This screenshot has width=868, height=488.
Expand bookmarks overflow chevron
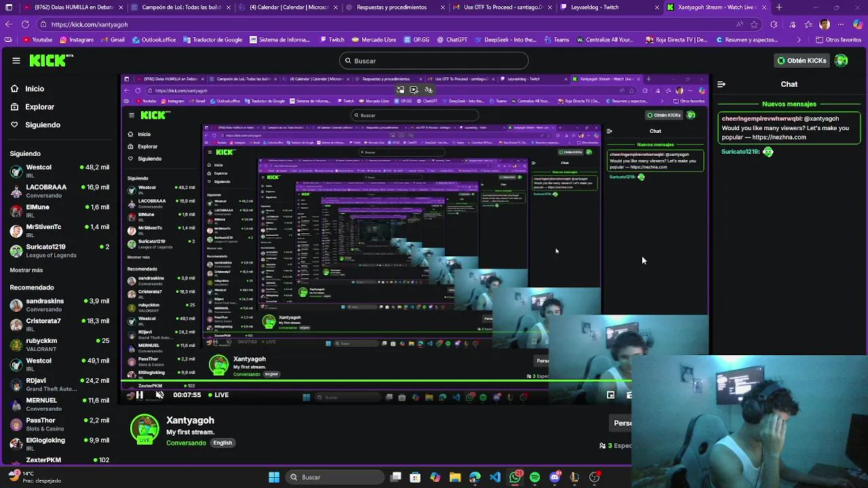(x=800, y=40)
